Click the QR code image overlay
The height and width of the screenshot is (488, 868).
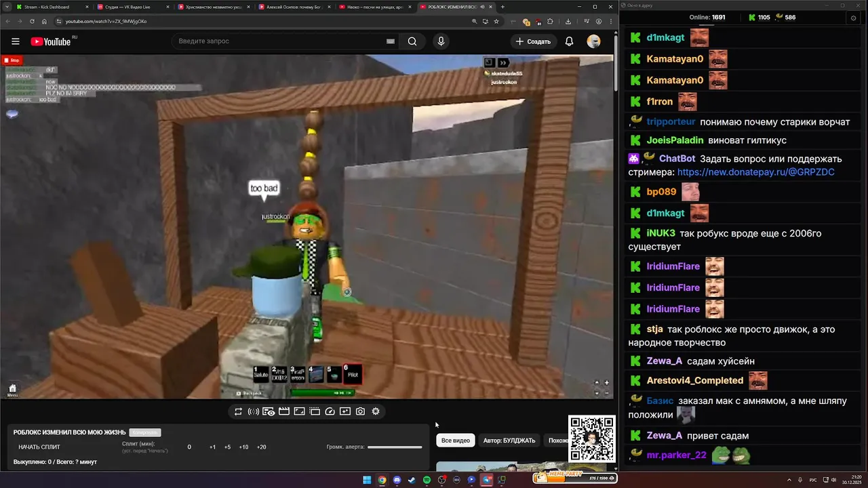pyautogui.click(x=592, y=439)
